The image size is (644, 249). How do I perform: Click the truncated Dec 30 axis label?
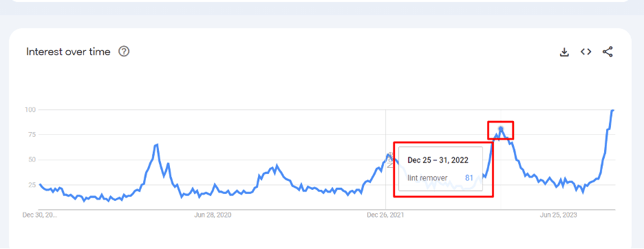pos(40,215)
